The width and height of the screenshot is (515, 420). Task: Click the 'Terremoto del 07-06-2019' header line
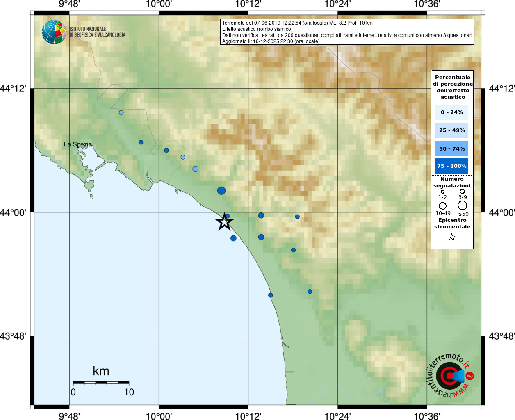pyautogui.click(x=298, y=23)
